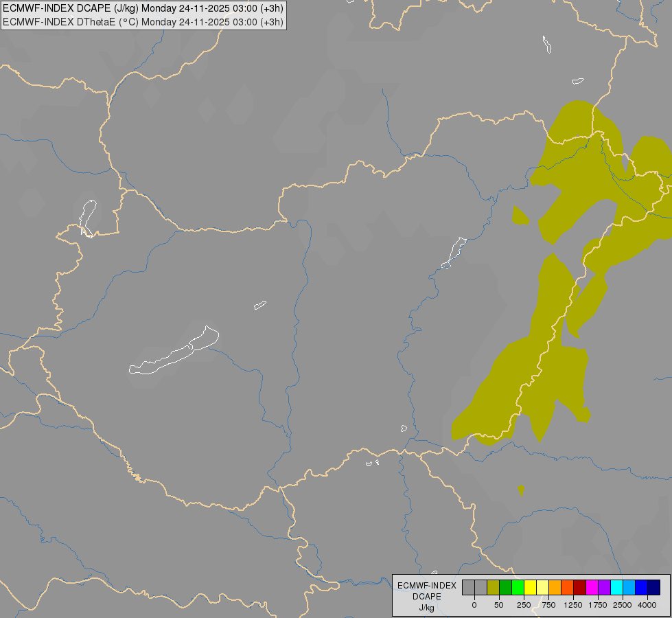Click the "1250" legend scale label

(573, 605)
